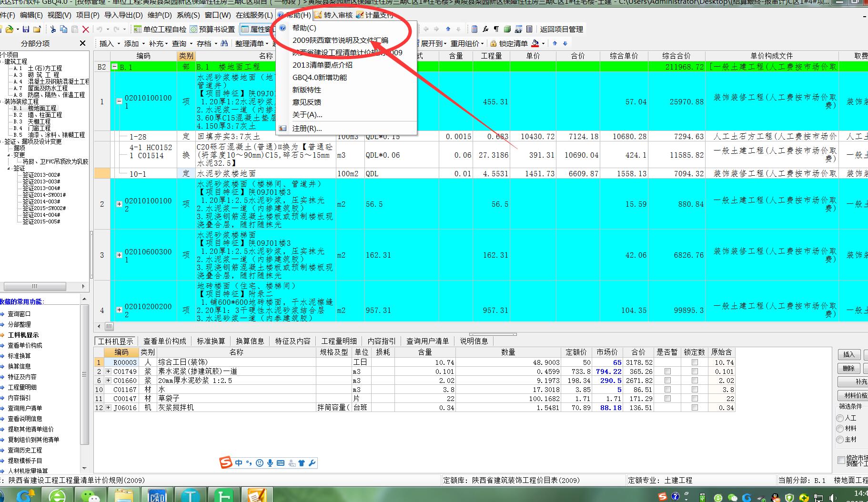
Task: Expand material J06016 灰浆搅拌机 row
Action: (109, 408)
